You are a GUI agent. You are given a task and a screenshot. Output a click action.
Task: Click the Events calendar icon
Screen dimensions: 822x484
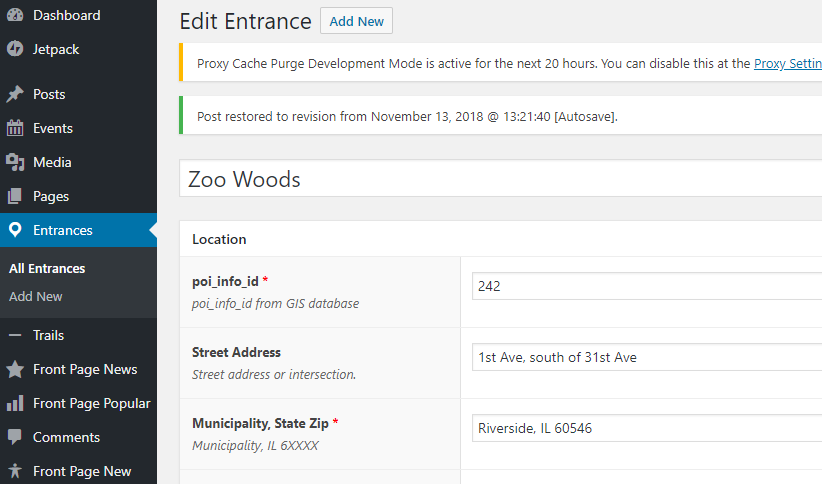pyautogui.click(x=15, y=128)
